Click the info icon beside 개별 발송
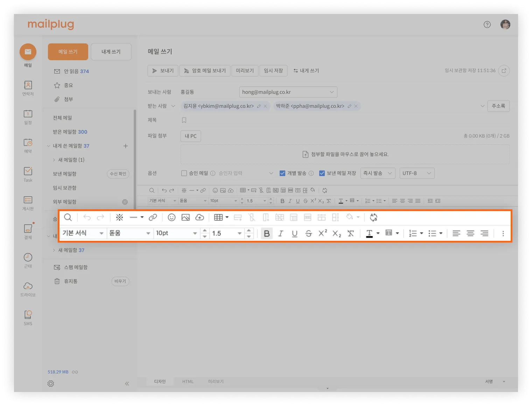Image resolution: width=532 pixels, height=406 pixels. [x=311, y=173]
